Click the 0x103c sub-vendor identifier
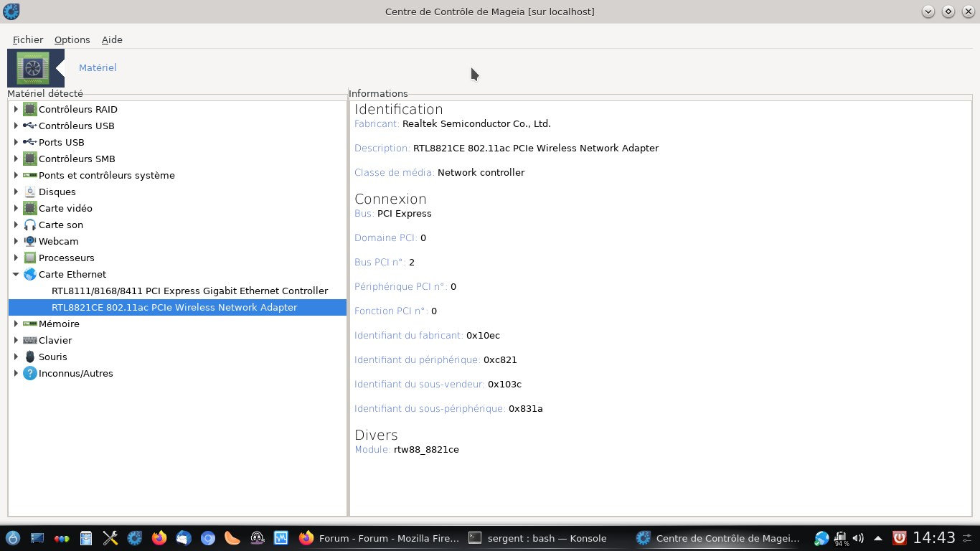Screen dimensions: 980x551 504,384
